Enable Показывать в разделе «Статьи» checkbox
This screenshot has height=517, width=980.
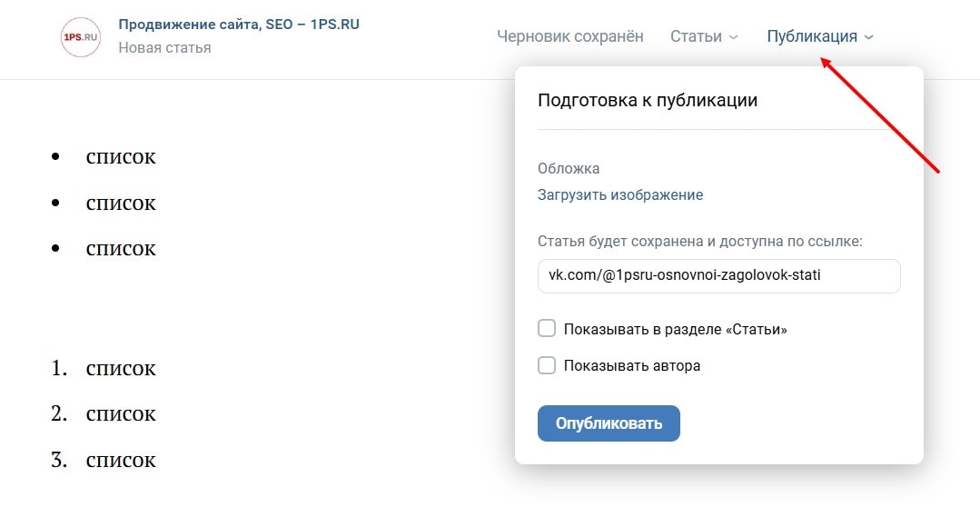pos(547,328)
